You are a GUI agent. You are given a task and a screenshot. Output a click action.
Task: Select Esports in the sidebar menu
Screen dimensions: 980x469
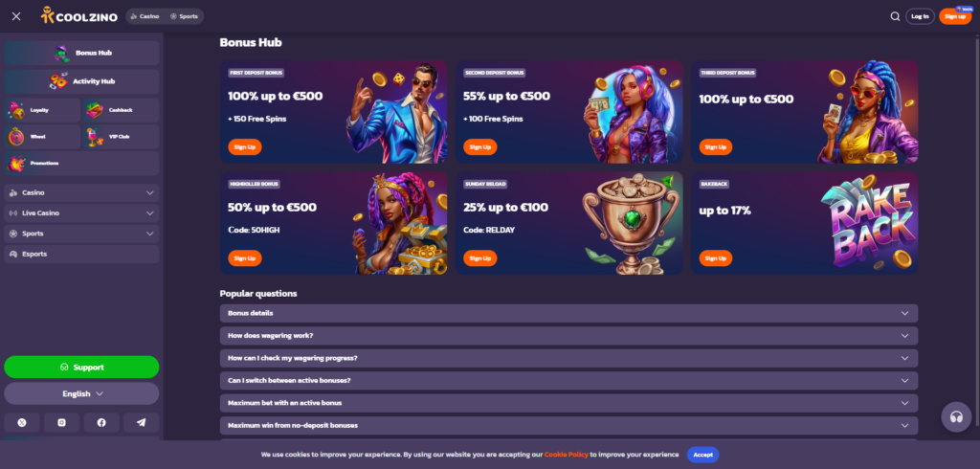[x=82, y=254]
